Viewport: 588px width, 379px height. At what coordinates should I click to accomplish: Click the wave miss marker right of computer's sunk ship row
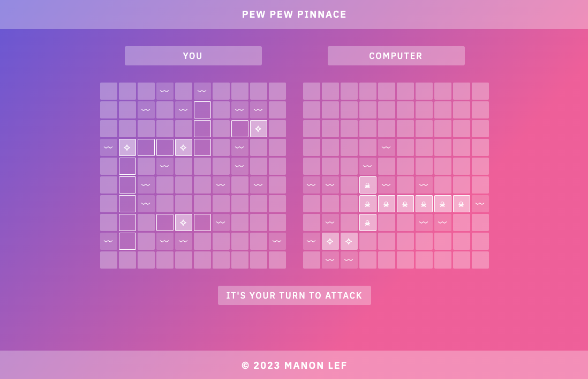pyautogui.click(x=480, y=204)
